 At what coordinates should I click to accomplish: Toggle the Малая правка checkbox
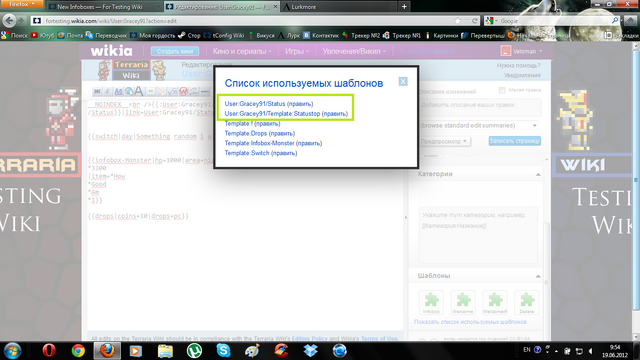[502, 90]
